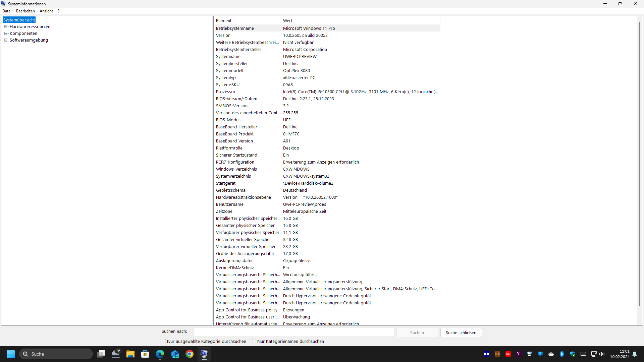Screen dimensions: 644x362
Task: Click the grayed Suchen button
Action: tap(417, 333)
